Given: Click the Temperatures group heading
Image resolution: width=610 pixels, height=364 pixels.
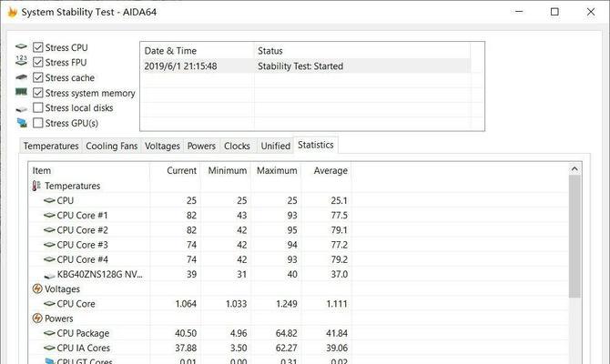Looking at the screenshot, I should point(72,186).
